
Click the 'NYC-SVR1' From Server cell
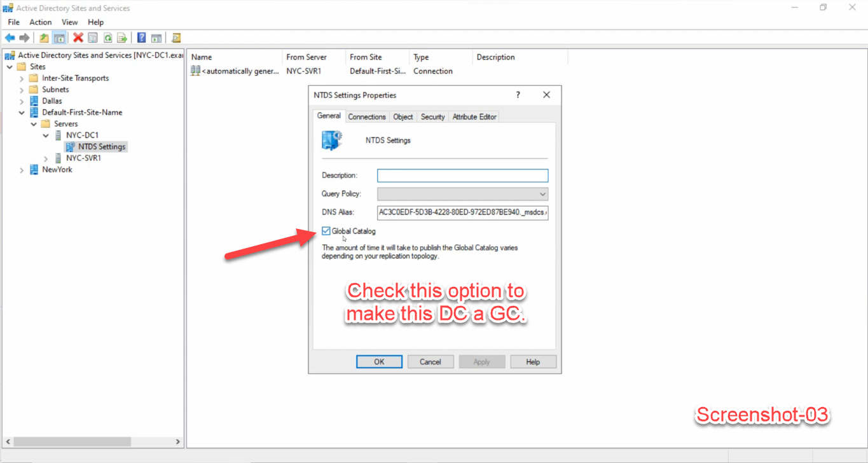point(304,71)
